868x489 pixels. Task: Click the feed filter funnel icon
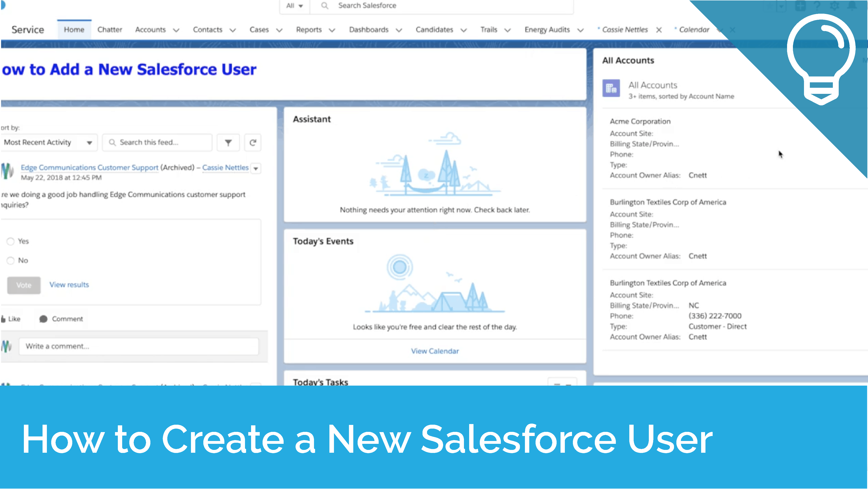click(x=228, y=143)
